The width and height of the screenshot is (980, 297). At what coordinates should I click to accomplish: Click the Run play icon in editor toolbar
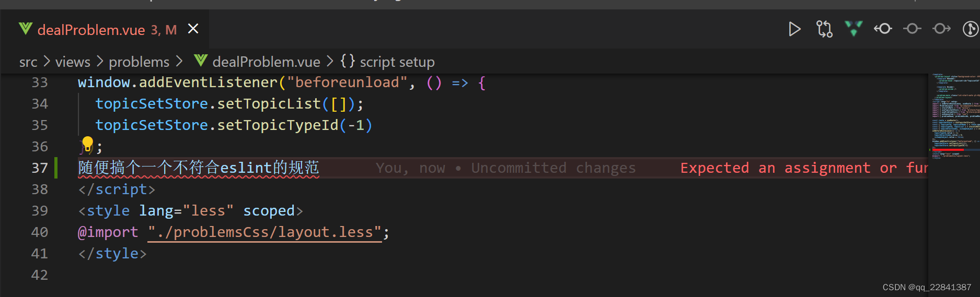tap(794, 29)
